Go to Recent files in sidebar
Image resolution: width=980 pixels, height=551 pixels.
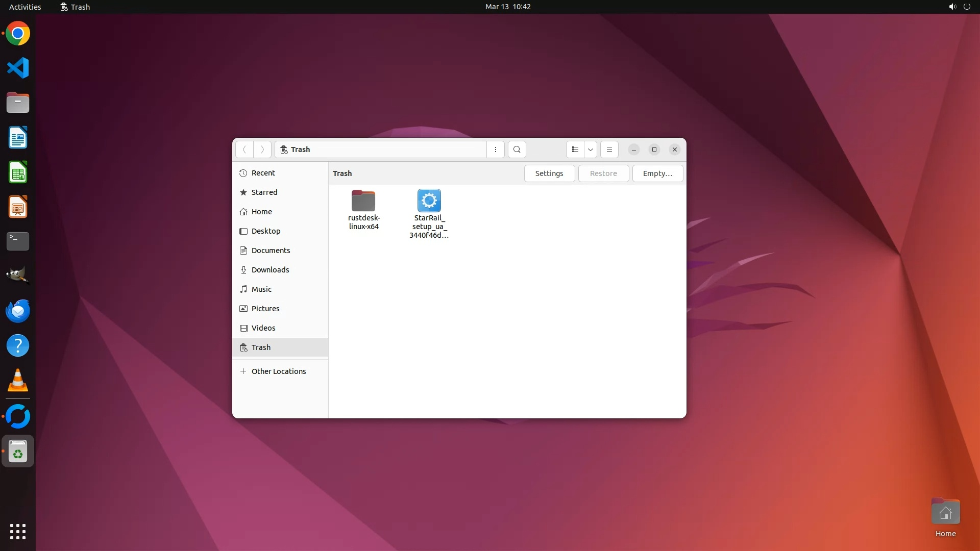[x=263, y=173]
